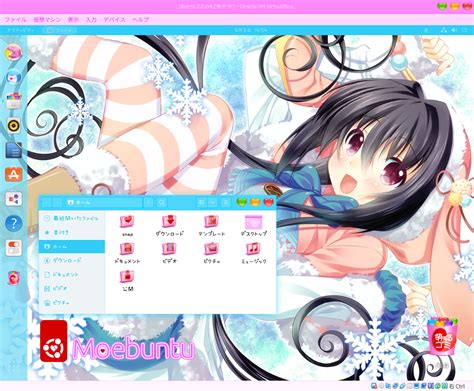Open the テンプレート folder
The image size is (474, 391).
tap(211, 225)
